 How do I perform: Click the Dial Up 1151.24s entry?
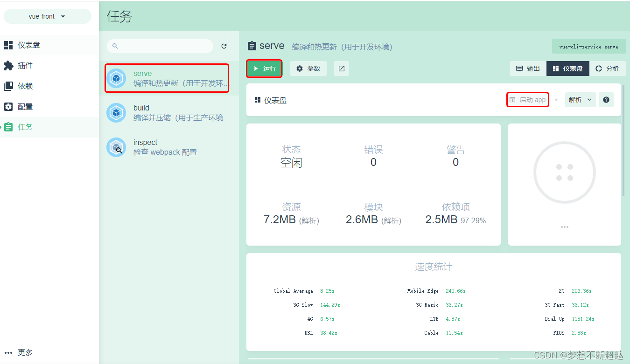569,319
